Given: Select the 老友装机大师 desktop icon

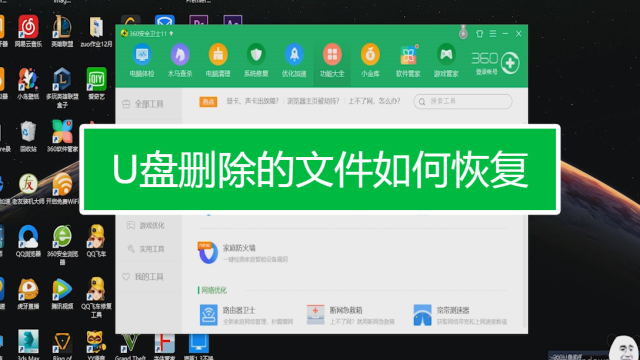Looking at the screenshot, I should (28, 189).
